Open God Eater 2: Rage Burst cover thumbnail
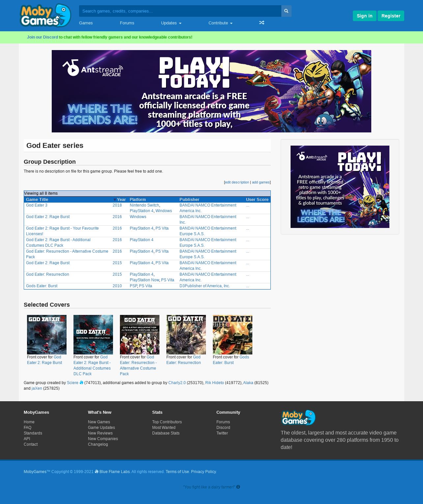Viewport: 423px width, 504px height. [x=47, y=335]
